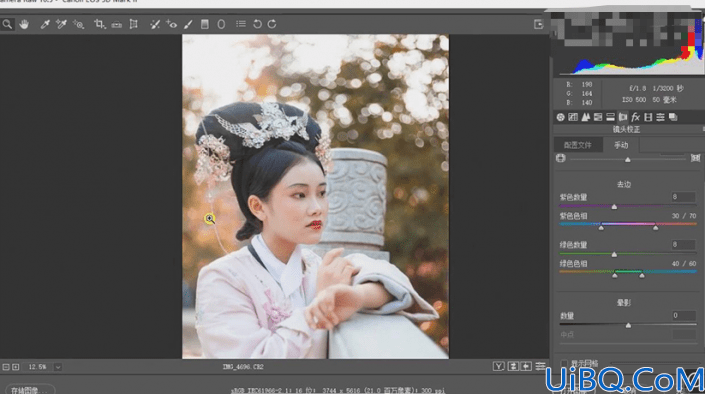Image resolution: width=705 pixels, height=394 pixels.
Task: Select the Graduated Filter tool
Action: (x=205, y=24)
